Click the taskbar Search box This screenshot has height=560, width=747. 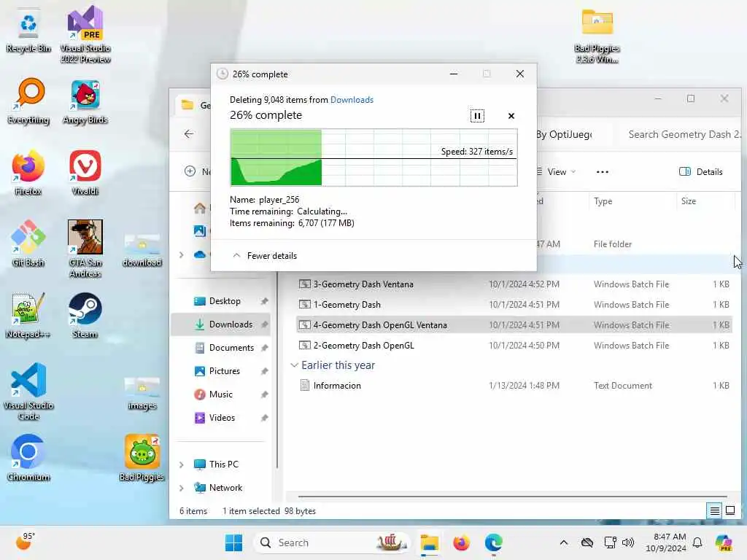tap(333, 542)
